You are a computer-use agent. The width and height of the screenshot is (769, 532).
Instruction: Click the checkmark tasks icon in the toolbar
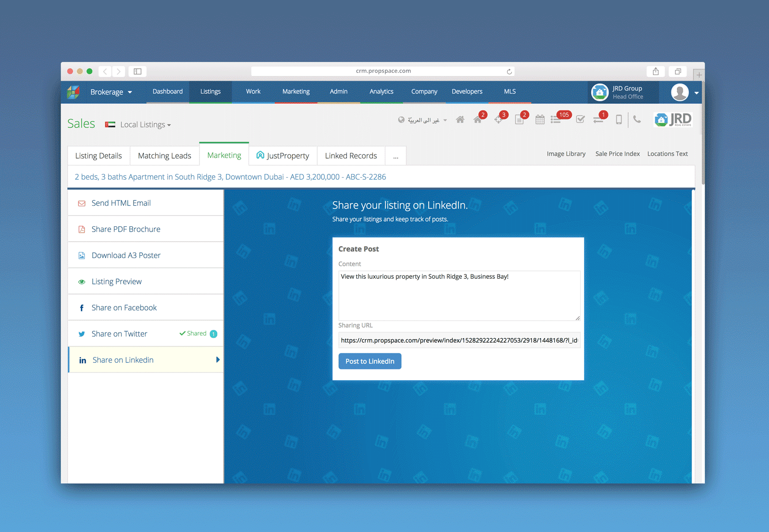[x=581, y=119]
